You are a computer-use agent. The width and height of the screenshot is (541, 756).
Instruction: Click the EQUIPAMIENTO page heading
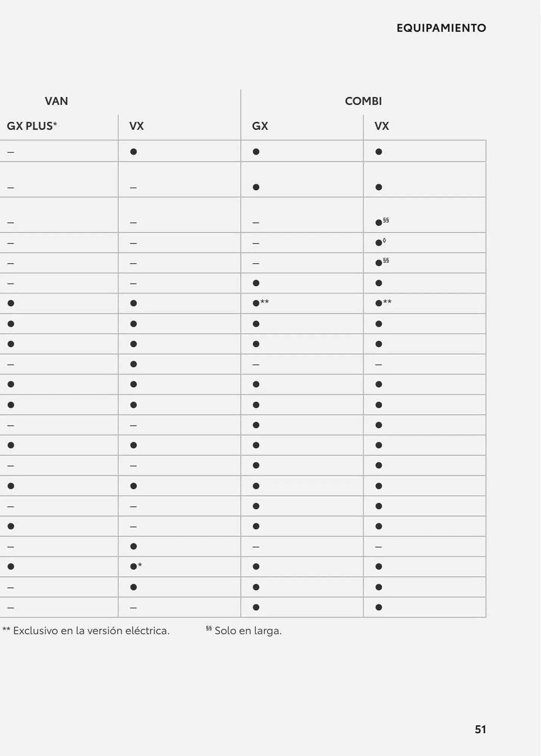click(441, 28)
